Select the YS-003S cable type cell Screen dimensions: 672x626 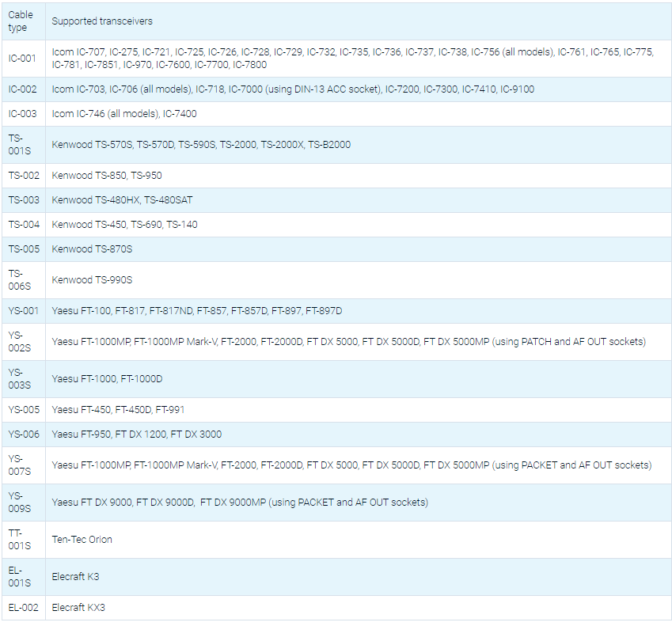[x=24, y=379]
